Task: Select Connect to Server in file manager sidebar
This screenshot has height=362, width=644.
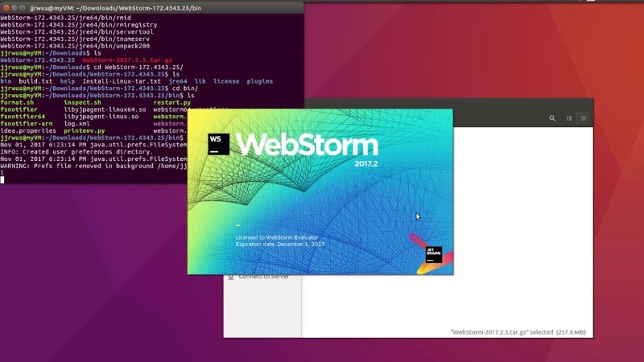Action: coord(264,277)
